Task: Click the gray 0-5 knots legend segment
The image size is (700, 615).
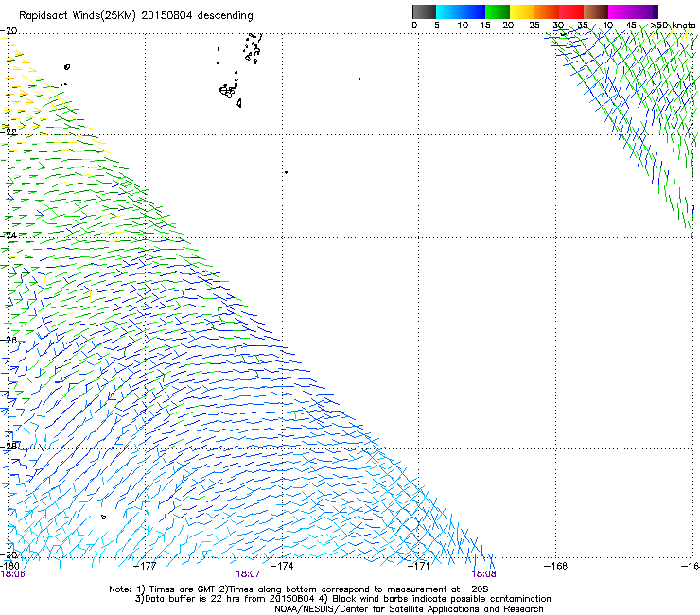Action: pyautogui.click(x=424, y=11)
